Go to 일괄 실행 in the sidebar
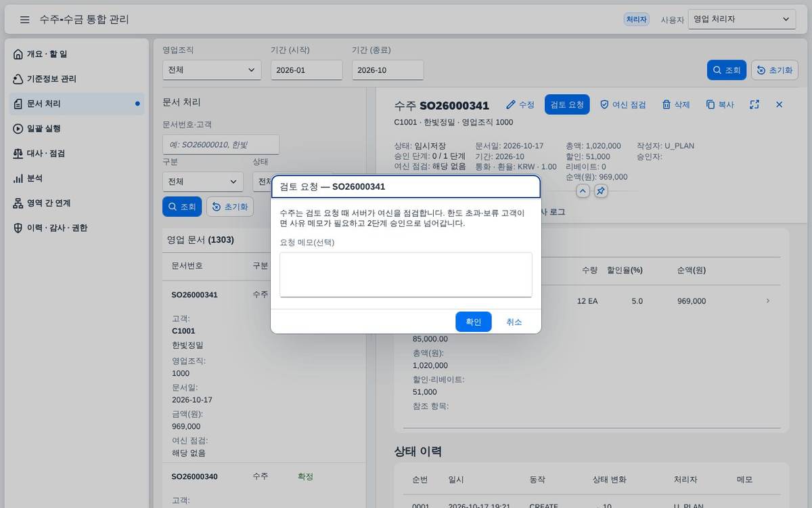This screenshot has height=508, width=812. pos(76,129)
